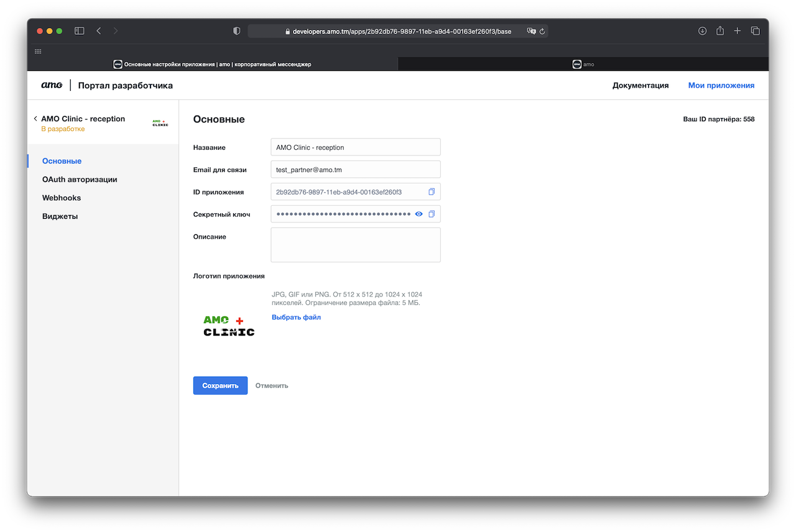Copy the secret key to clipboard

click(x=432, y=214)
